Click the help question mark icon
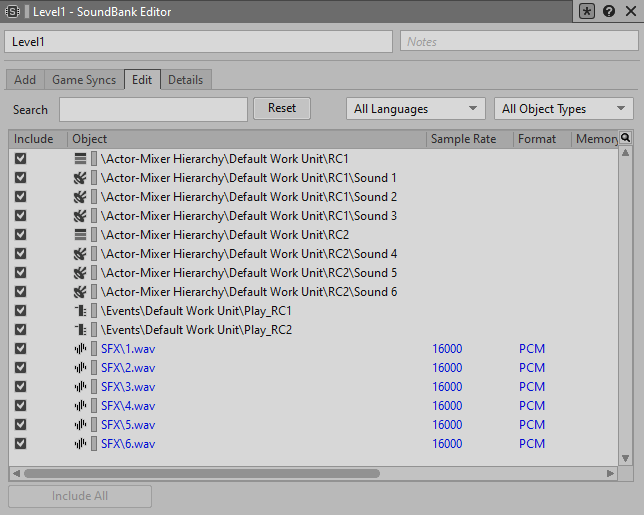Screen dimensions: 644x515 click(608, 12)
